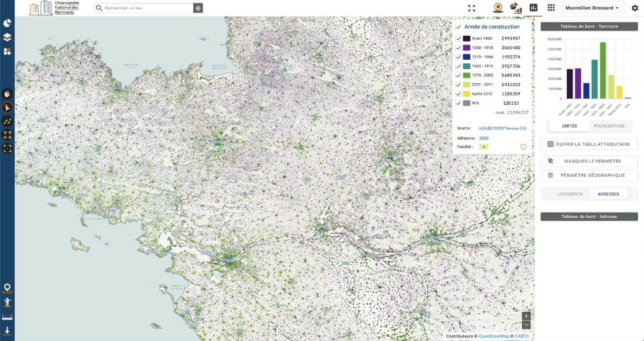
Task: Click OUVRIR LA TABLE ATTRIBUTAIRE button
Action: [x=589, y=144]
